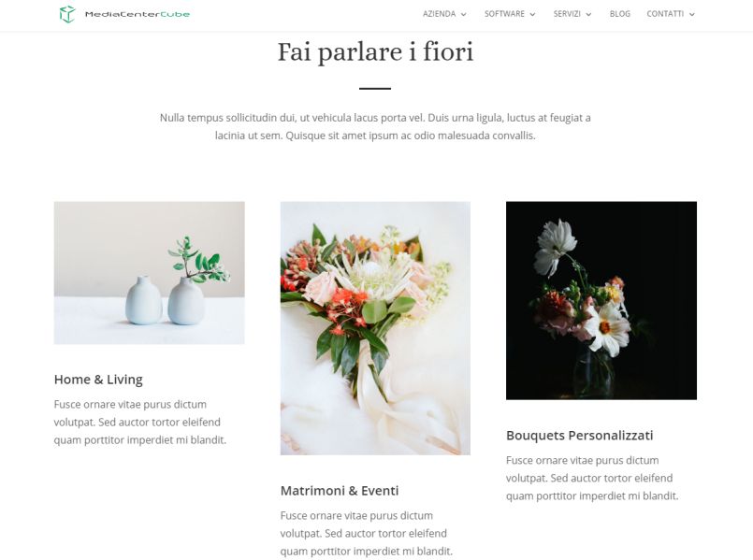The height and width of the screenshot is (560, 753).
Task: Open the SERVIZI menu item
Action: (567, 14)
